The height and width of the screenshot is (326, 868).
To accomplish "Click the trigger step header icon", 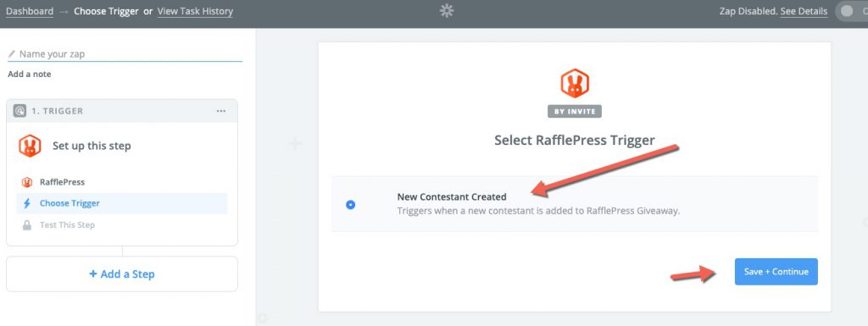I will click(x=19, y=111).
